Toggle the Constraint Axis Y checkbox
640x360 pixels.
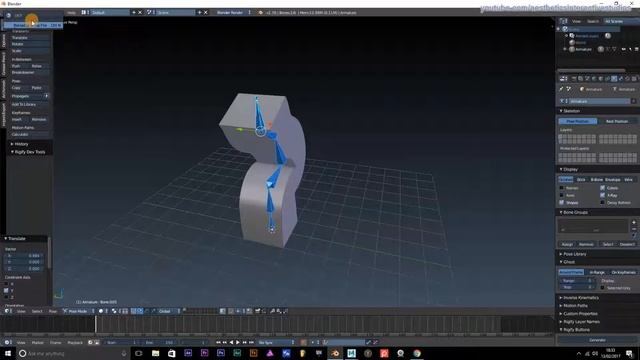coord(6,290)
